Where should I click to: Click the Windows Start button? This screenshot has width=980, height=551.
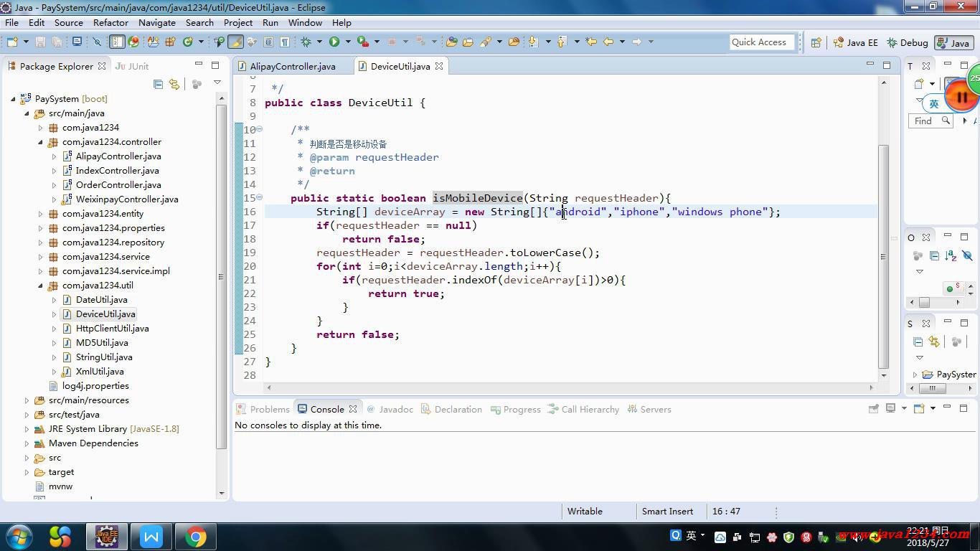point(18,537)
